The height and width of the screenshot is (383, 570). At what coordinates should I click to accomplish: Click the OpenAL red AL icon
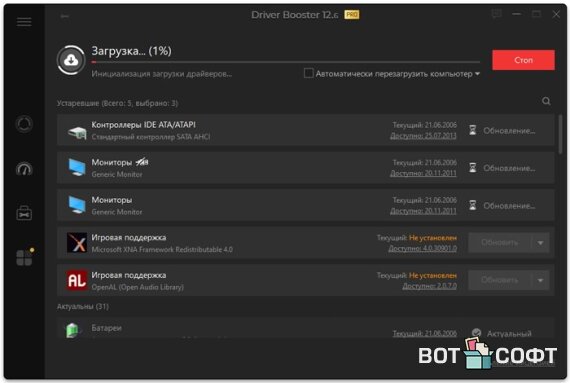pos(77,280)
